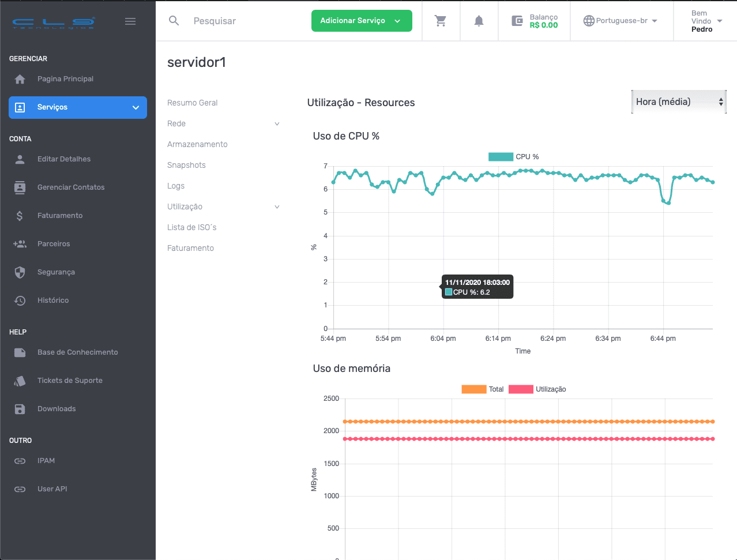The width and height of the screenshot is (737, 560).
Task: Click the wallet icon beside Balanço
Action: tap(517, 21)
